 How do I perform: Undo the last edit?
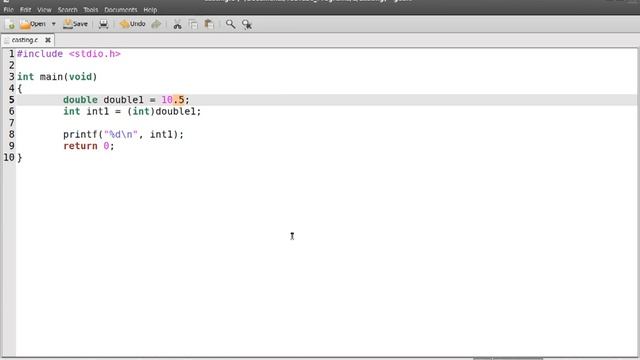[x=132, y=24]
